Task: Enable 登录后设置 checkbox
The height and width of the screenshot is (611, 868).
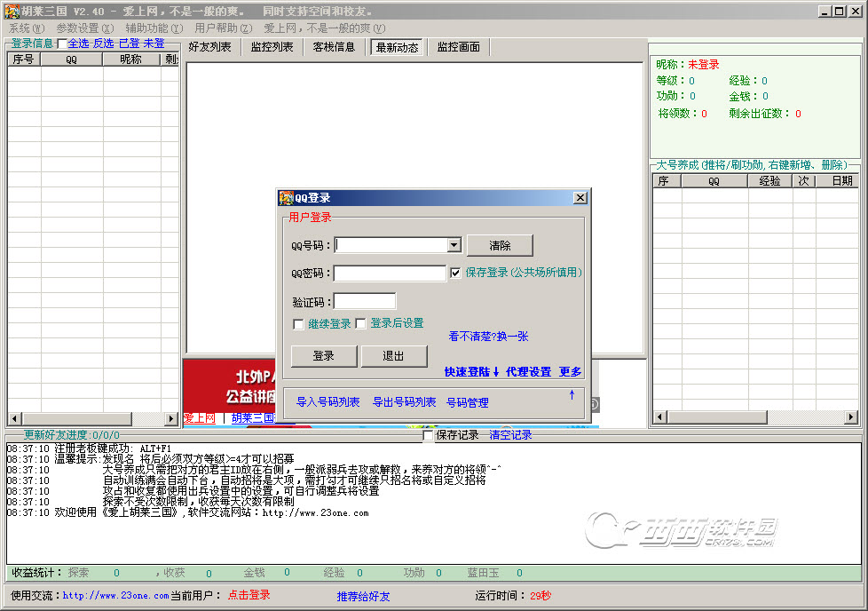Action: [361, 323]
